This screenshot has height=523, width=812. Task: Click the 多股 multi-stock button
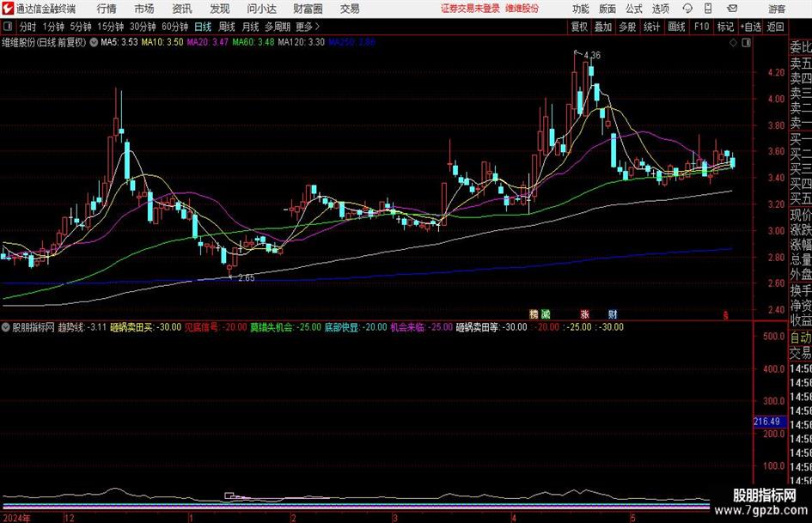pos(627,27)
